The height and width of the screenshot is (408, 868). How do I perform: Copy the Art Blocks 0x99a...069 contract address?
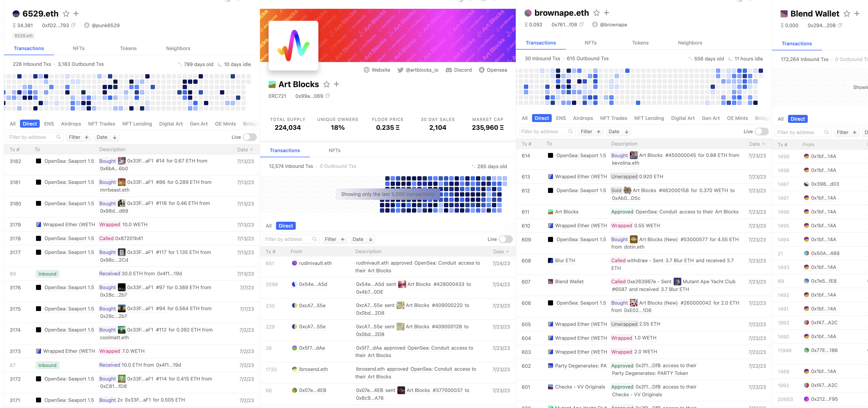[327, 96]
